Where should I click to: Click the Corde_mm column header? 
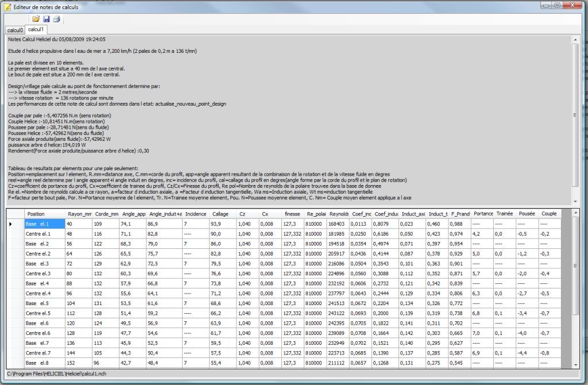tap(106, 214)
